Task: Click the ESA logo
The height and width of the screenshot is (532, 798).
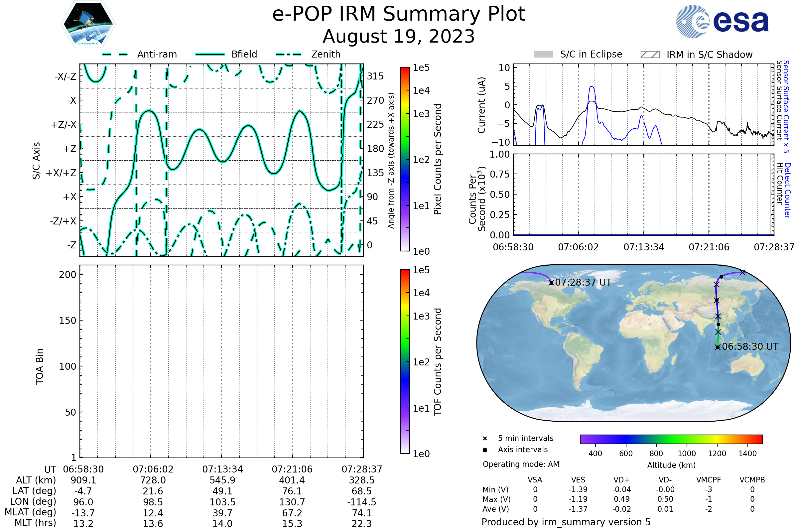Action: coord(722,22)
